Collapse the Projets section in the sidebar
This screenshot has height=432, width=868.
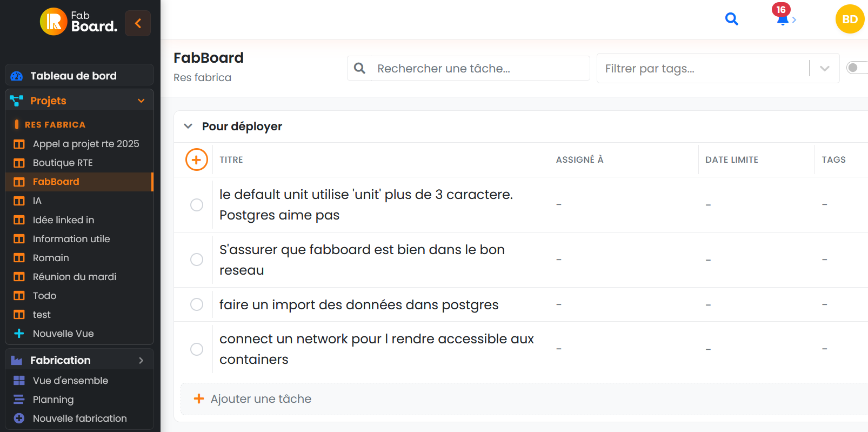142,101
